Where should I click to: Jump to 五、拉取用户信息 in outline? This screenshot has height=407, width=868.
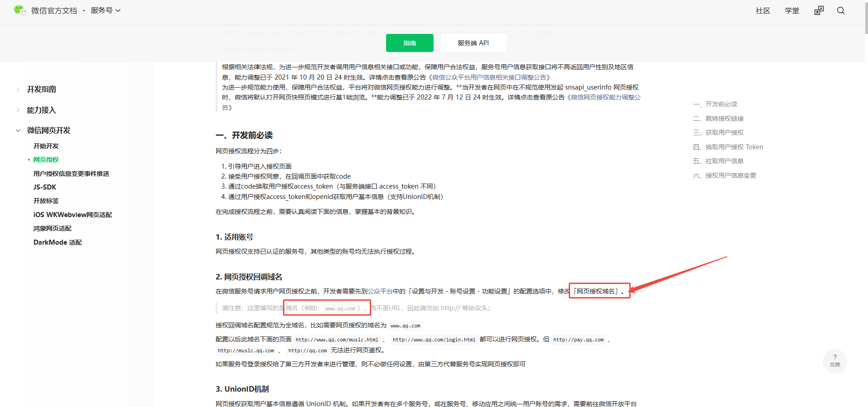pyautogui.click(x=718, y=161)
